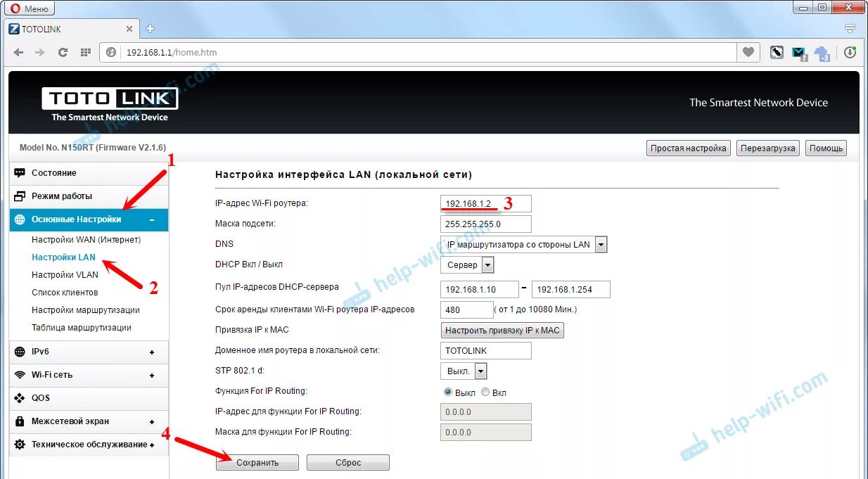This screenshot has width=868, height=479.
Task: Click the QOS diamond icon
Action: [20, 398]
